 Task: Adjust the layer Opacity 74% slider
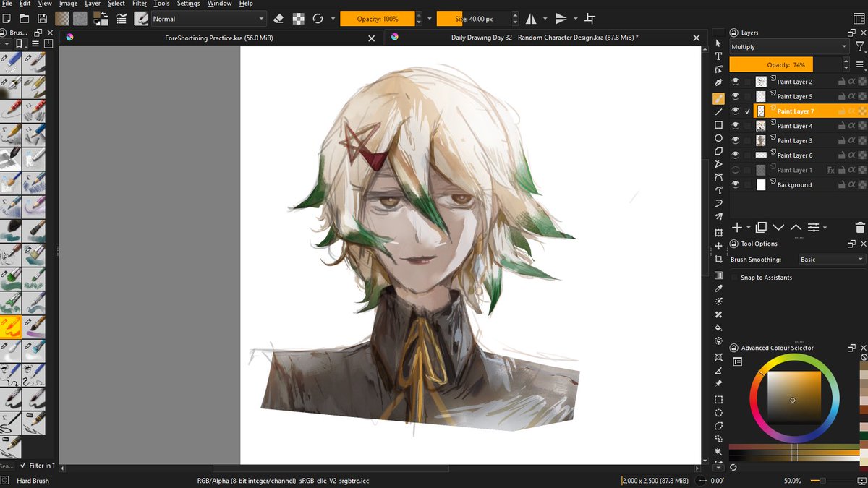[786, 64]
